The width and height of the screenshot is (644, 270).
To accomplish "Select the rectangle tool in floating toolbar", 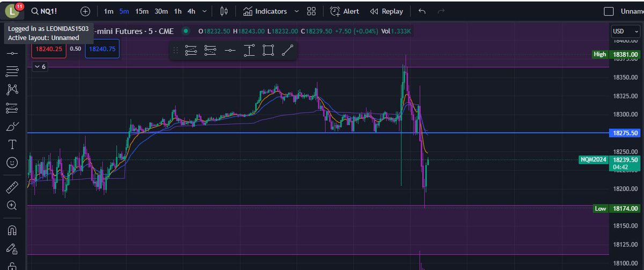I will [x=268, y=50].
